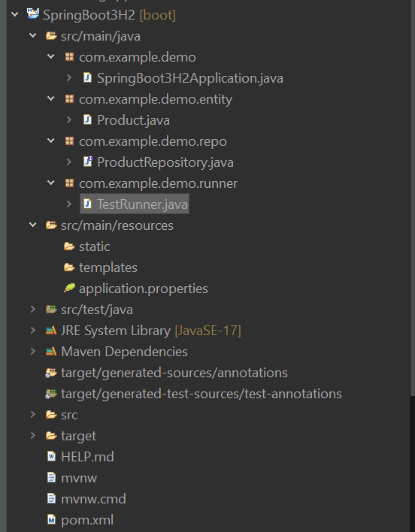The width and height of the screenshot is (415, 532).
Task: Select the highlighted TestRunner.java label
Action: [142, 204]
